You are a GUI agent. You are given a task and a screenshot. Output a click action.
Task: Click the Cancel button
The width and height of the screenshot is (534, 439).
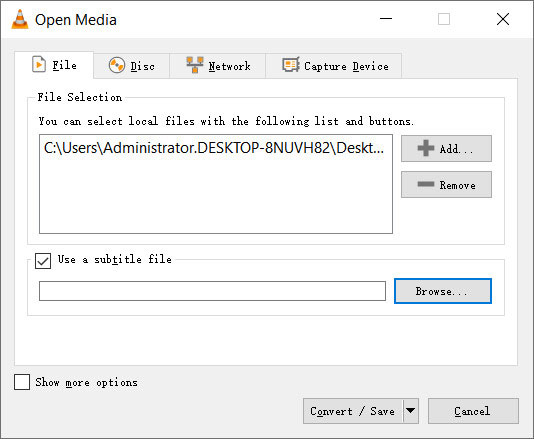(x=473, y=411)
